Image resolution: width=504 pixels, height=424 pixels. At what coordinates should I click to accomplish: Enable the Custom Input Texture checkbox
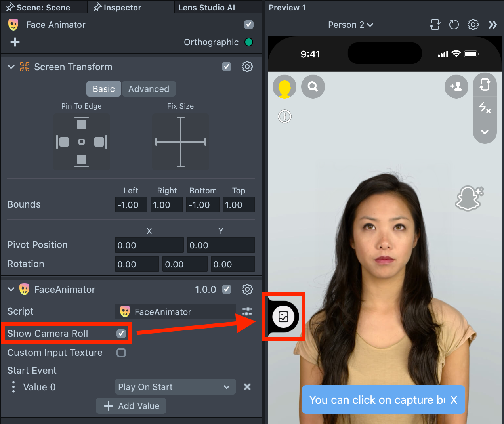(x=121, y=353)
